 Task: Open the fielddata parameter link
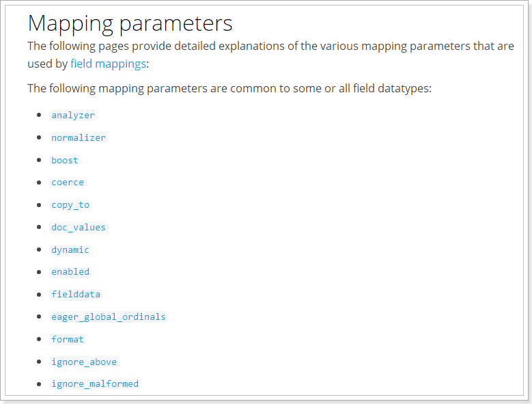(x=76, y=295)
